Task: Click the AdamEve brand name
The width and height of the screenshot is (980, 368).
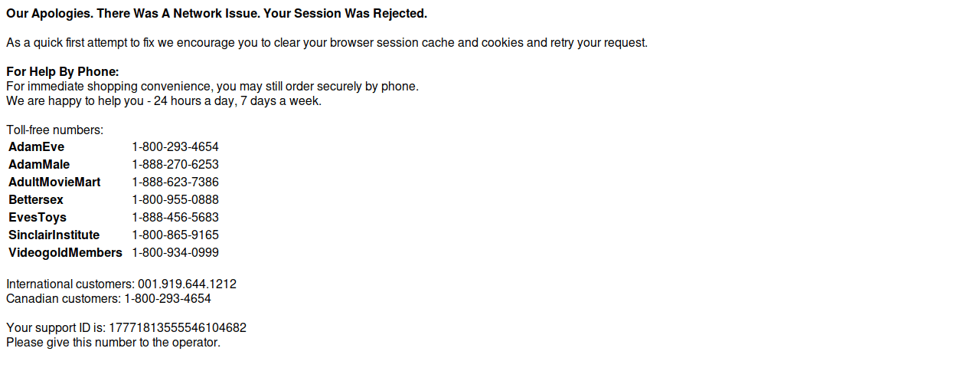Action: [36, 147]
